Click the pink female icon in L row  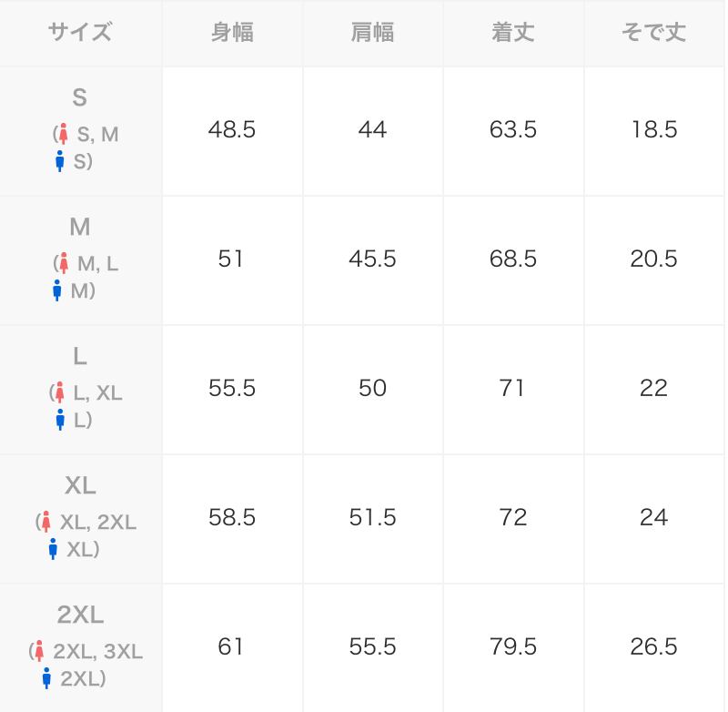[x=59, y=392]
